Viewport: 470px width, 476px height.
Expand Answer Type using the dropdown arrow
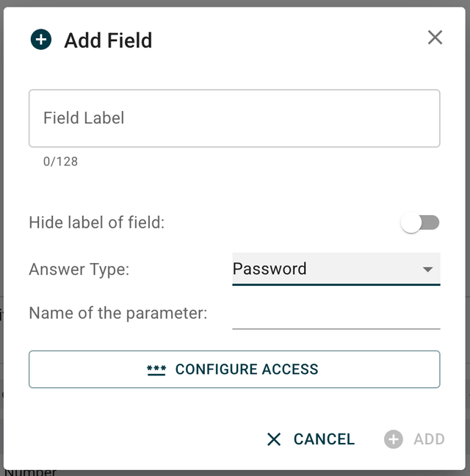pos(427,270)
